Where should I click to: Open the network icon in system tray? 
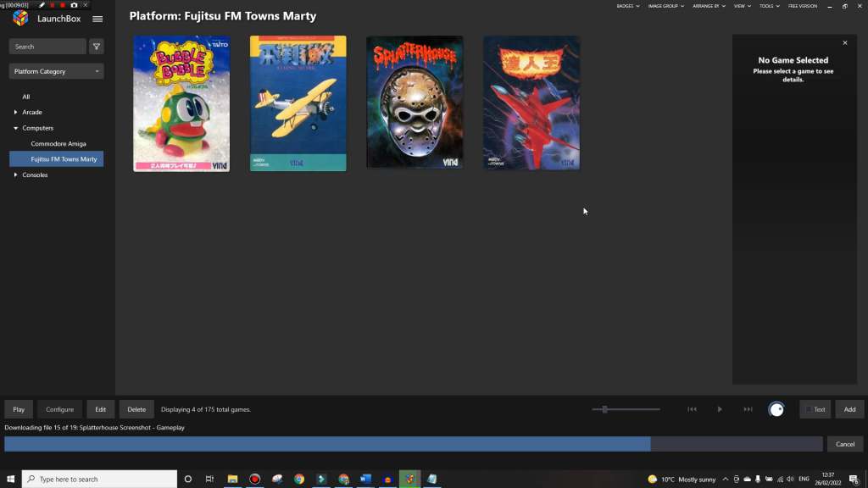[780, 480]
